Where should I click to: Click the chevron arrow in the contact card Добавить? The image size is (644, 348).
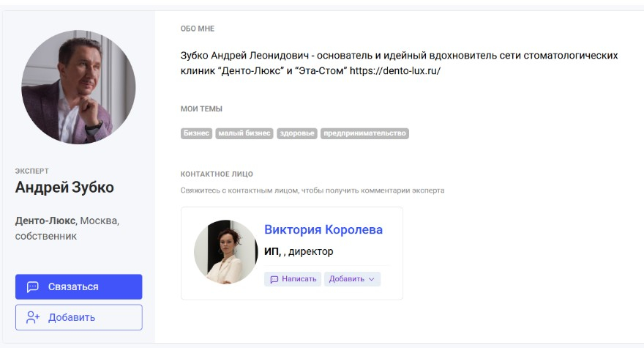click(371, 279)
